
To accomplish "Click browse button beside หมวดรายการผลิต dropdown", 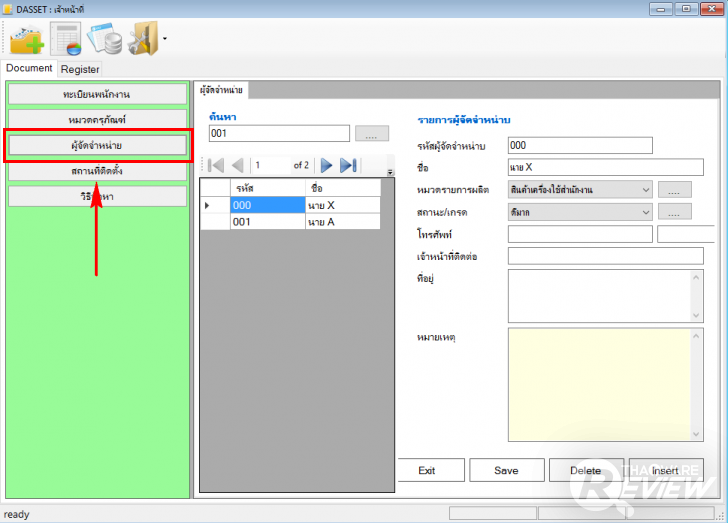I will coord(674,190).
